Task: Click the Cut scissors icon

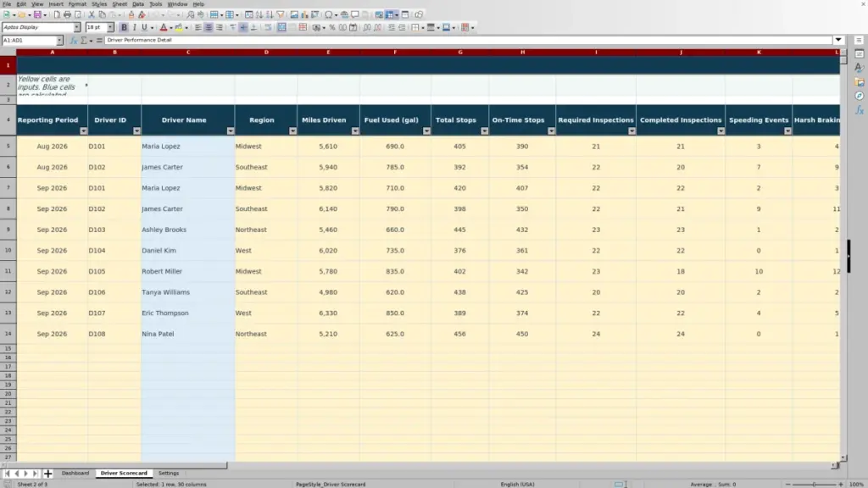Action: pos(92,14)
